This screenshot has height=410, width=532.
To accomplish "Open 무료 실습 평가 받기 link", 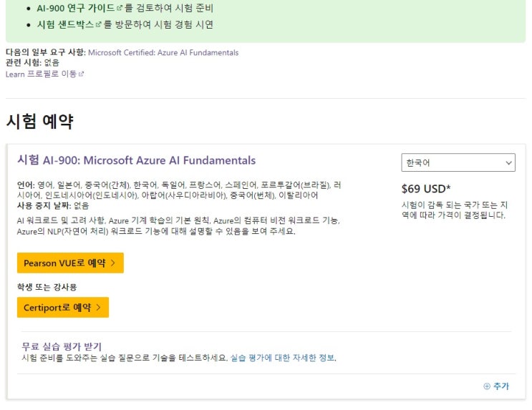I will [x=62, y=346].
